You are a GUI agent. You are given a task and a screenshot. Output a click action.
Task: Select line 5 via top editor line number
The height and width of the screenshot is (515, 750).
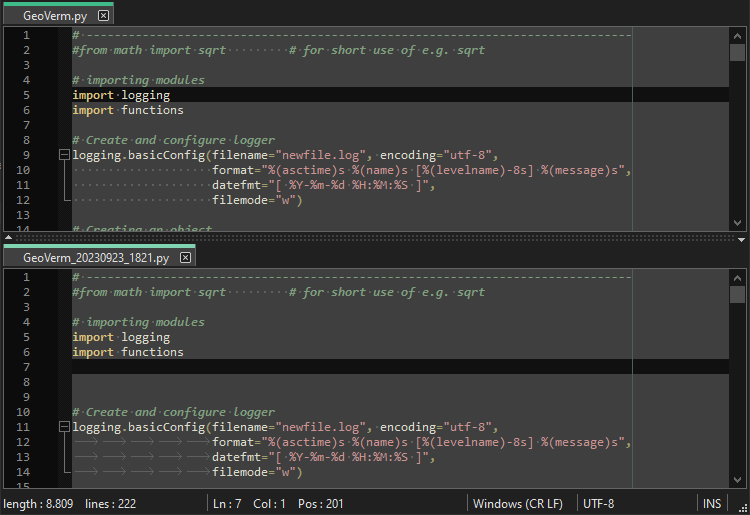click(26, 95)
